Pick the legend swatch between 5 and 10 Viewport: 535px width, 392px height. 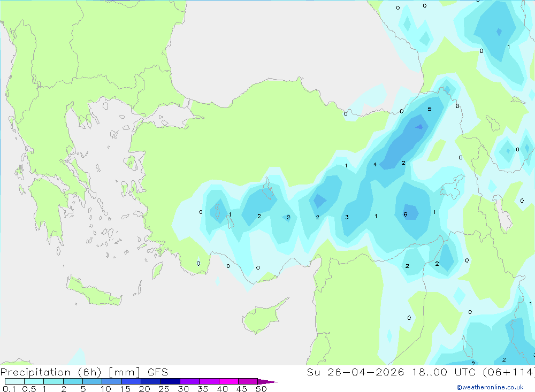(x=93, y=381)
